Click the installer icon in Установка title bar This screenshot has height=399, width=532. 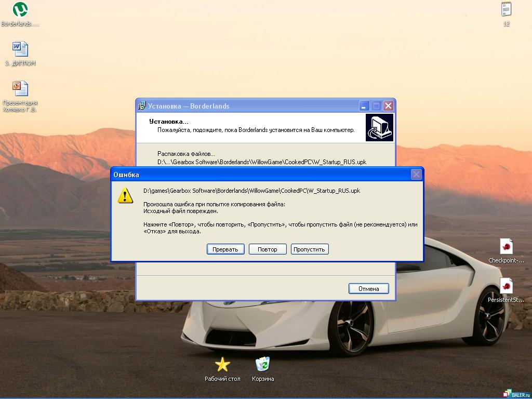142,106
